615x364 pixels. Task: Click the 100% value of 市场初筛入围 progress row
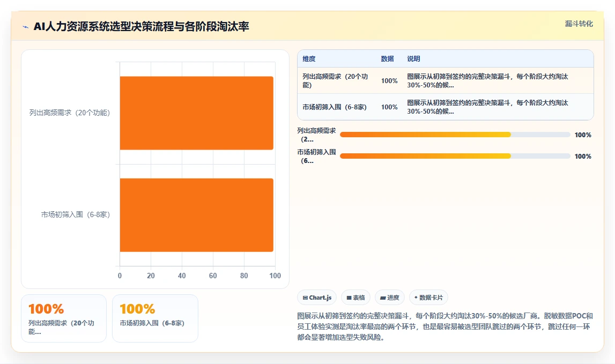pyautogui.click(x=583, y=157)
